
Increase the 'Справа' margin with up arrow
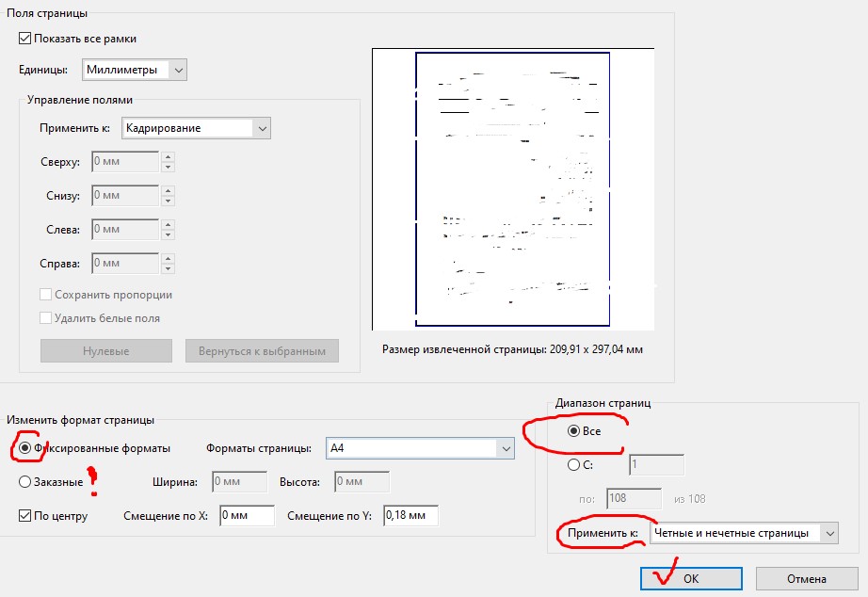tap(169, 258)
